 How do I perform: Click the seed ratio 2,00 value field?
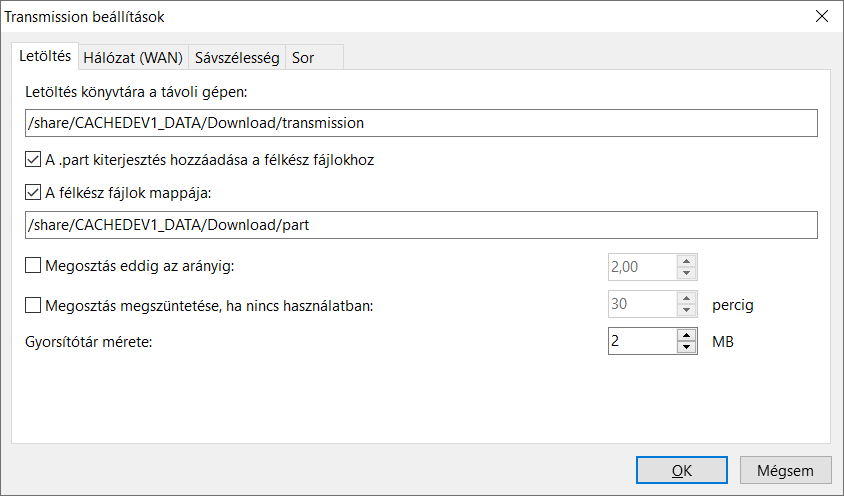pyautogui.click(x=642, y=267)
